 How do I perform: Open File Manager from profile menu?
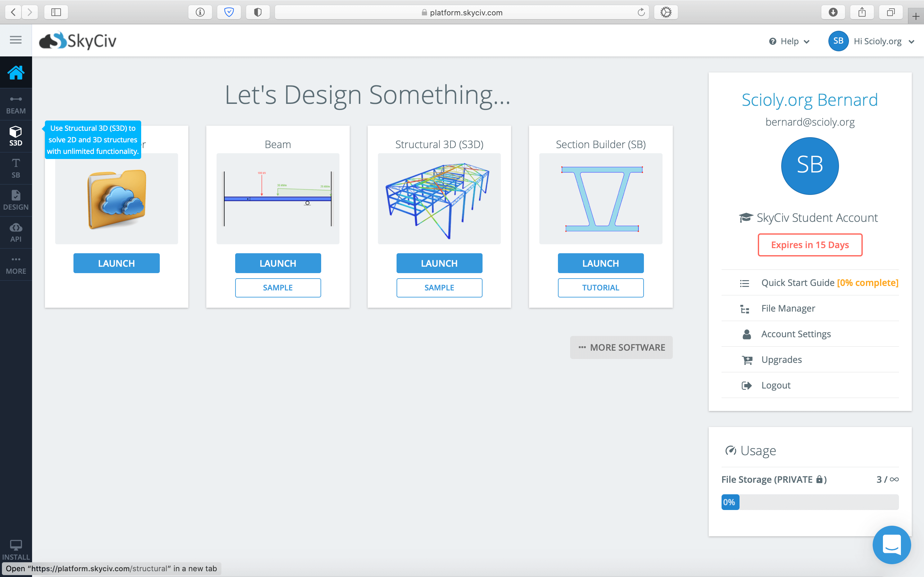(x=788, y=308)
